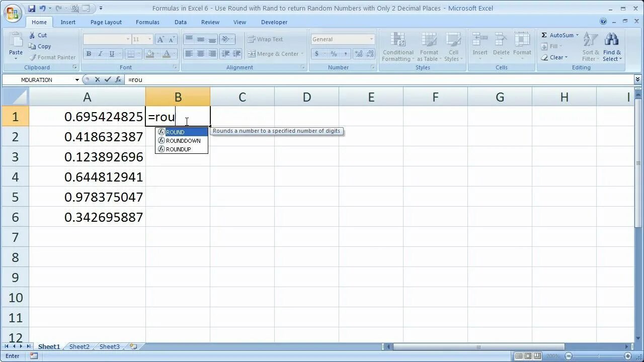The height and width of the screenshot is (362, 644).
Task: Switch to the Page Layout tab
Action: (106, 22)
